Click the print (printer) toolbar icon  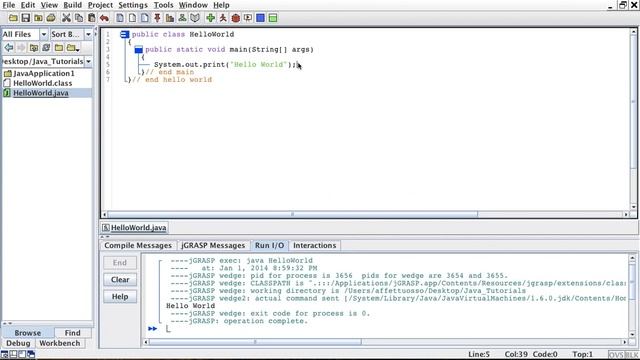point(51,18)
